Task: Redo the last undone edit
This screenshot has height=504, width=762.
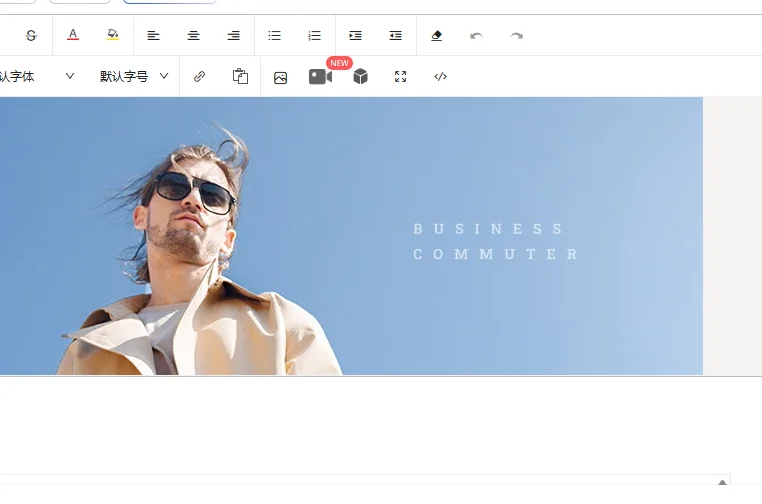Action: pyautogui.click(x=517, y=36)
